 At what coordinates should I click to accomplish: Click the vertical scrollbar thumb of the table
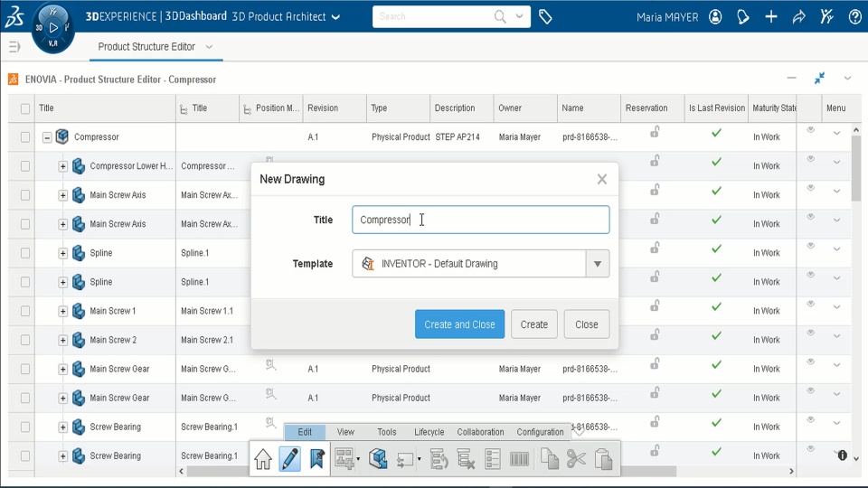pos(856,169)
